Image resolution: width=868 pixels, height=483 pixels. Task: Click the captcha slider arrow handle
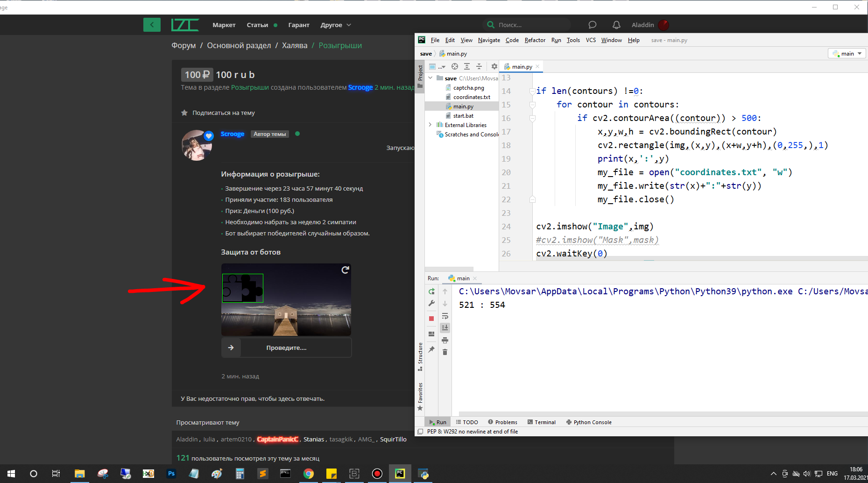coord(231,348)
